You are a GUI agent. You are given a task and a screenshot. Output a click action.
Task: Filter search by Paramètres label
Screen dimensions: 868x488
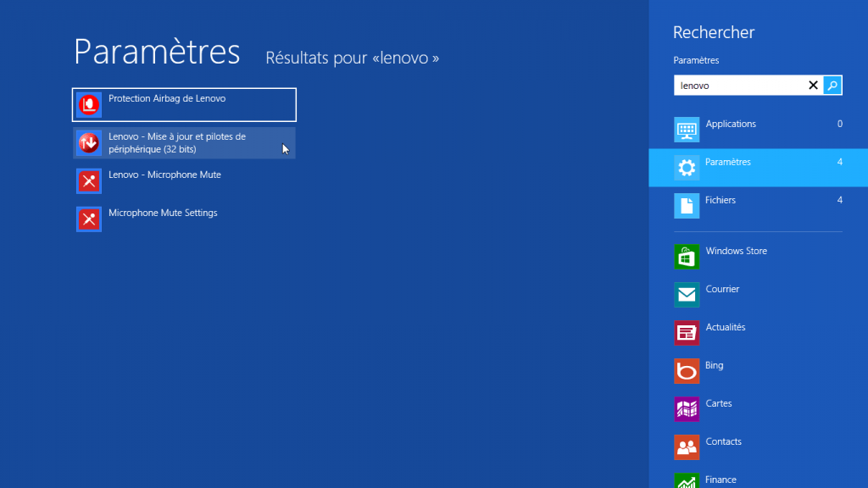click(728, 162)
